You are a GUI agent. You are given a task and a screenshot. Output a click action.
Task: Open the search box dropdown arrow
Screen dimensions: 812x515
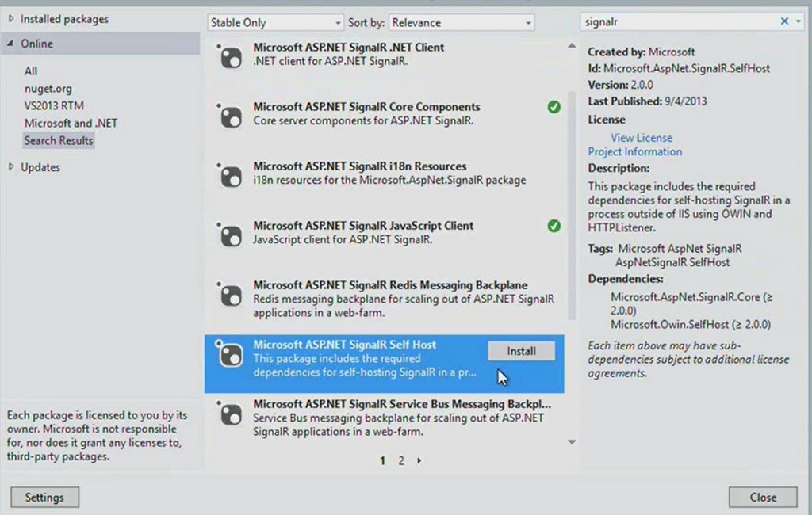point(798,21)
